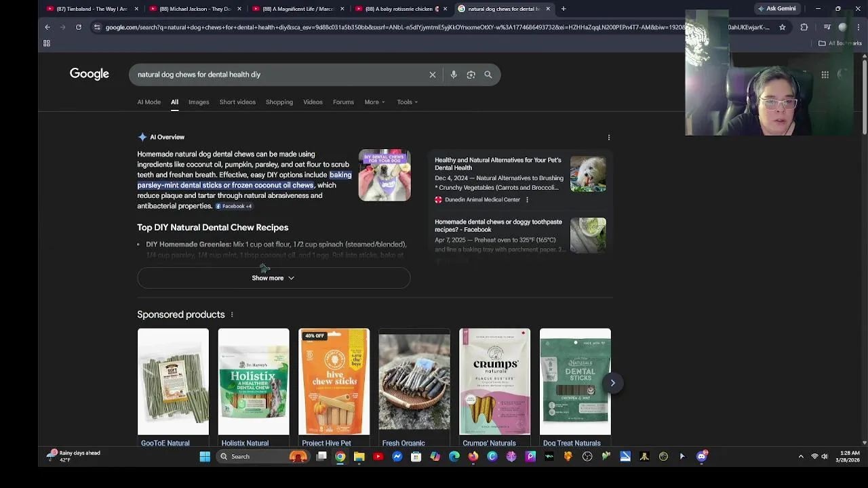
Task: Open All Bookmarks folder
Action: [840, 43]
